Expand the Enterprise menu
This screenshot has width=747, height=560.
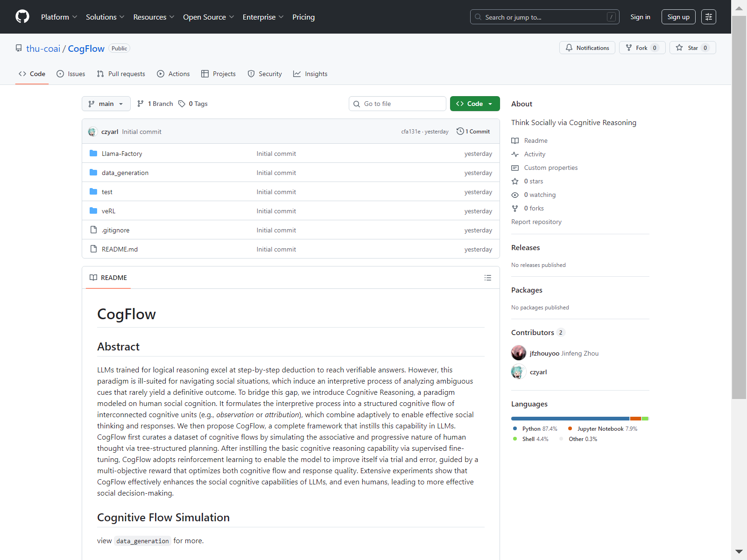click(263, 17)
